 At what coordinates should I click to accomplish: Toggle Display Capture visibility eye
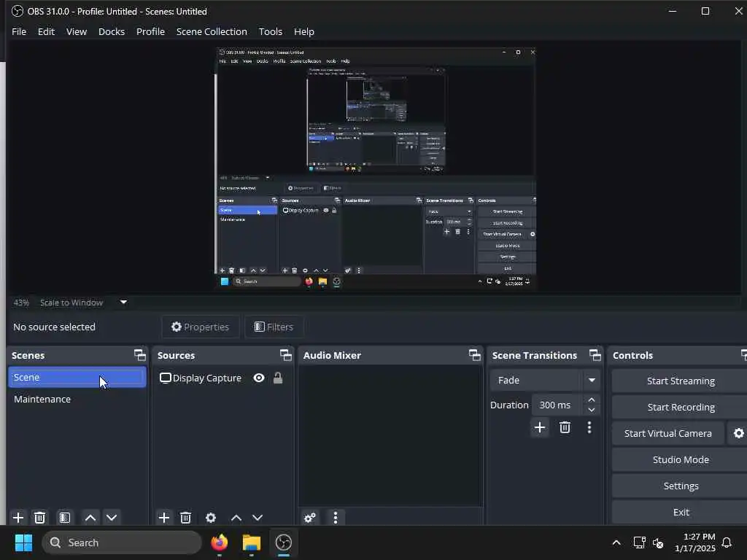click(259, 378)
